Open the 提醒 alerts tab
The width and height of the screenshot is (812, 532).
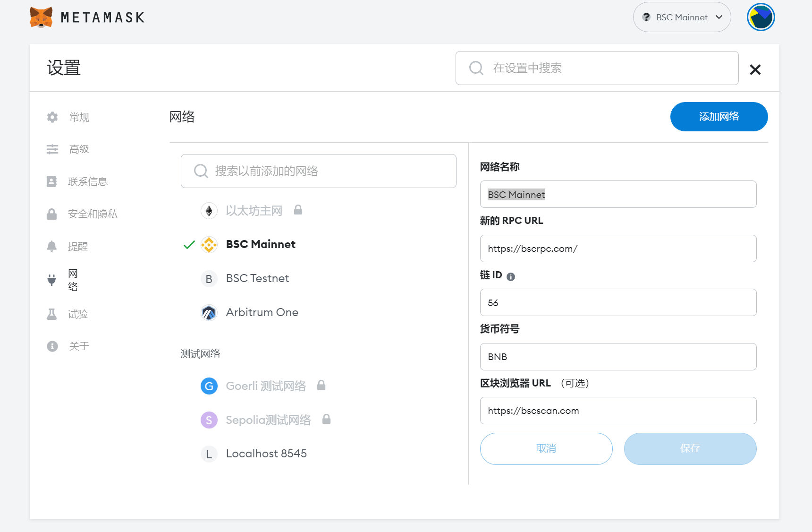(78, 246)
